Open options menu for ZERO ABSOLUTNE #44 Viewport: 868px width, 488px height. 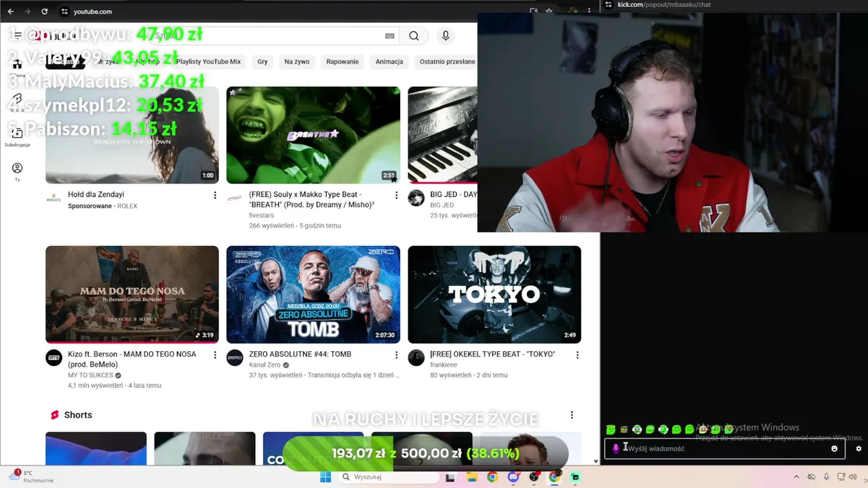click(x=396, y=354)
